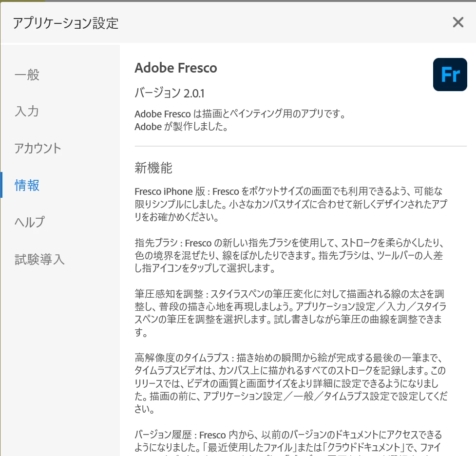Close the アプリケーション設定 dialog
The width and height of the screenshot is (476, 456).
(x=458, y=22)
